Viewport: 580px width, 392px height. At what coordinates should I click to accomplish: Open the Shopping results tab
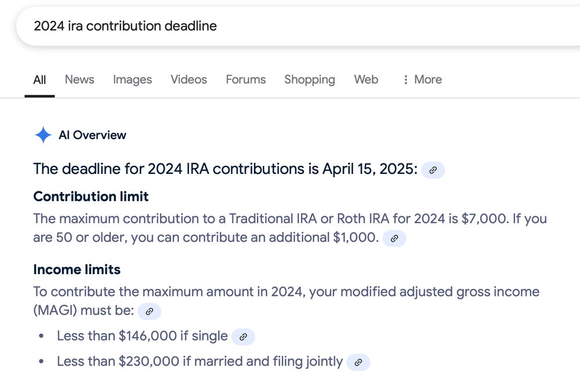(x=309, y=79)
